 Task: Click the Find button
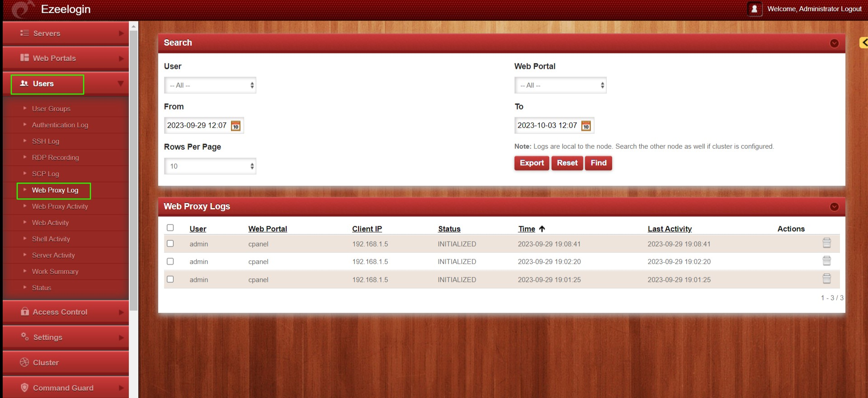598,163
